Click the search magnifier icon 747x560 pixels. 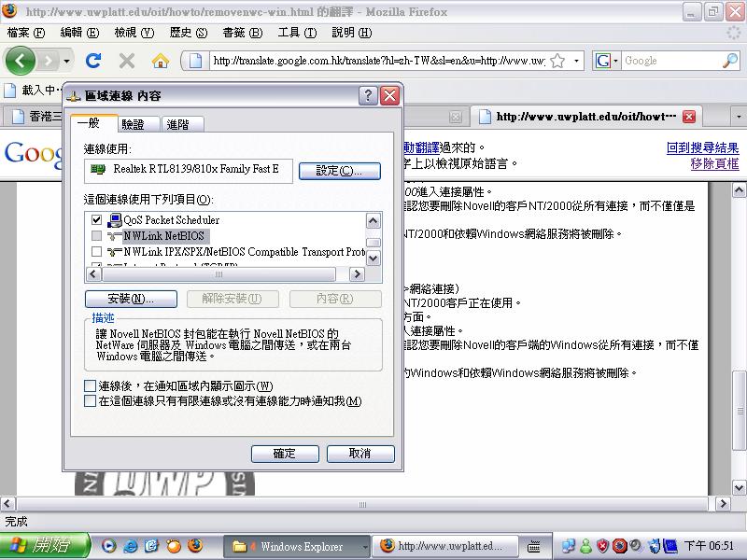click(x=730, y=61)
